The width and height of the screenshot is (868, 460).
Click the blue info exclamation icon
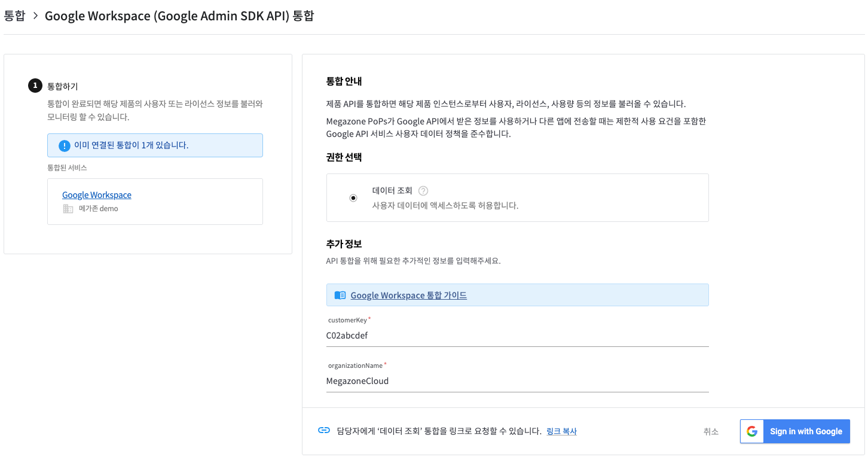(x=65, y=145)
